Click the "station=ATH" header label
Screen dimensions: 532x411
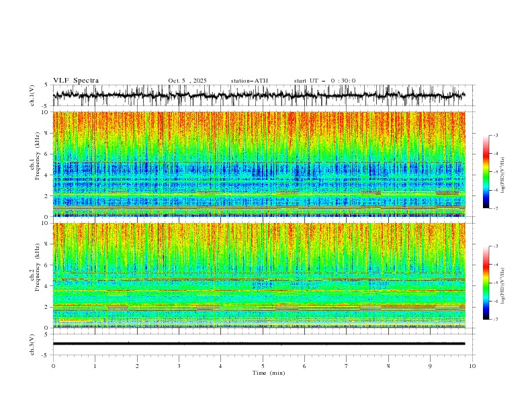pyautogui.click(x=249, y=81)
